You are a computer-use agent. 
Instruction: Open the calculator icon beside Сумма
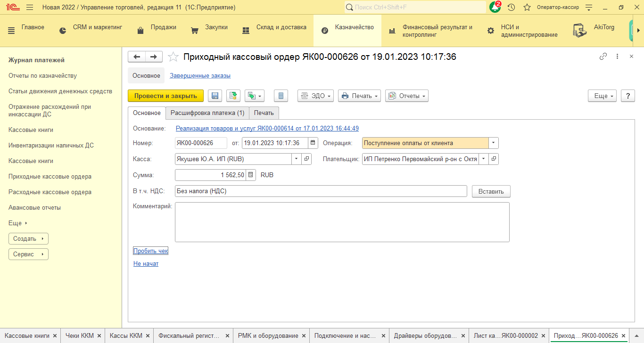click(x=251, y=175)
